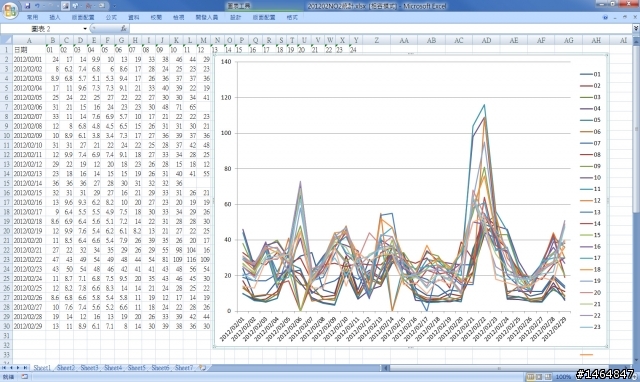Screen dimensions: 640x382
Task: Select legend entry 01 in chart
Action: pyautogui.click(x=590, y=74)
